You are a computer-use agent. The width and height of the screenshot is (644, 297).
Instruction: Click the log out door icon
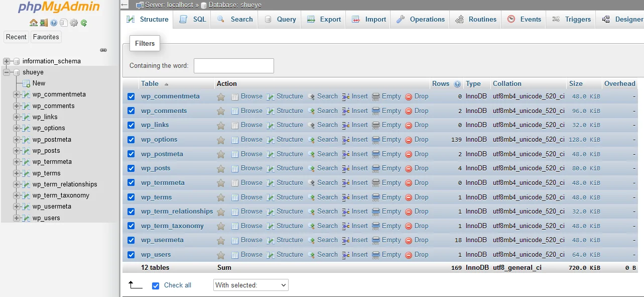point(44,23)
